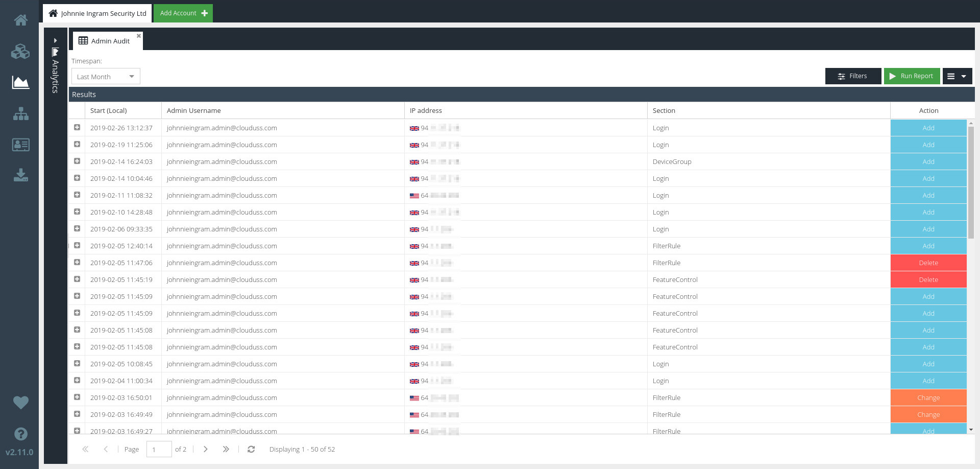
Task: Select Johnnie Ingram Security Ltd tab
Action: point(97,13)
